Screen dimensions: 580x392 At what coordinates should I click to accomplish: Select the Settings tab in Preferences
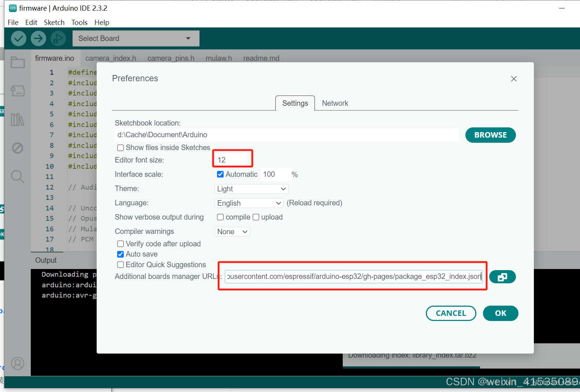pyautogui.click(x=295, y=103)
